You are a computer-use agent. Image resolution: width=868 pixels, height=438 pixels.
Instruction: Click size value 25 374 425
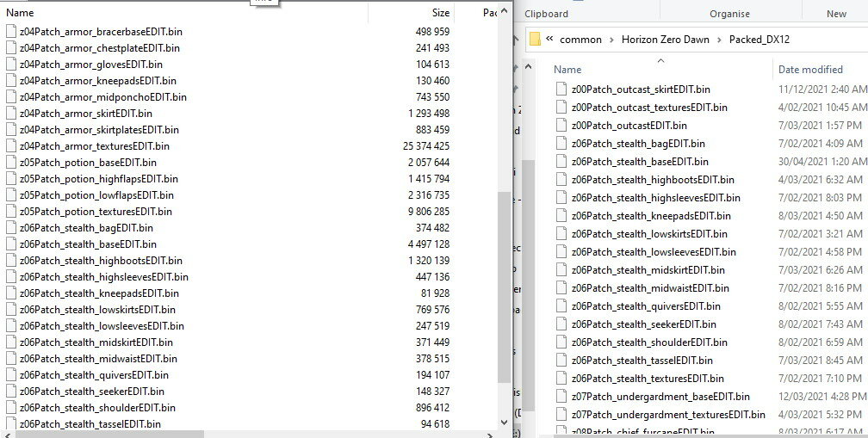[426, 146]
